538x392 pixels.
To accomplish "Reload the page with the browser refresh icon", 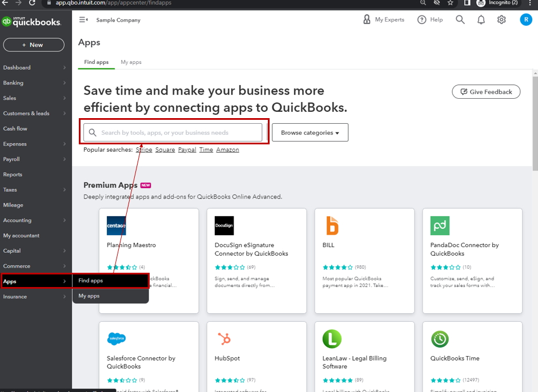I will tap(32, 3).
